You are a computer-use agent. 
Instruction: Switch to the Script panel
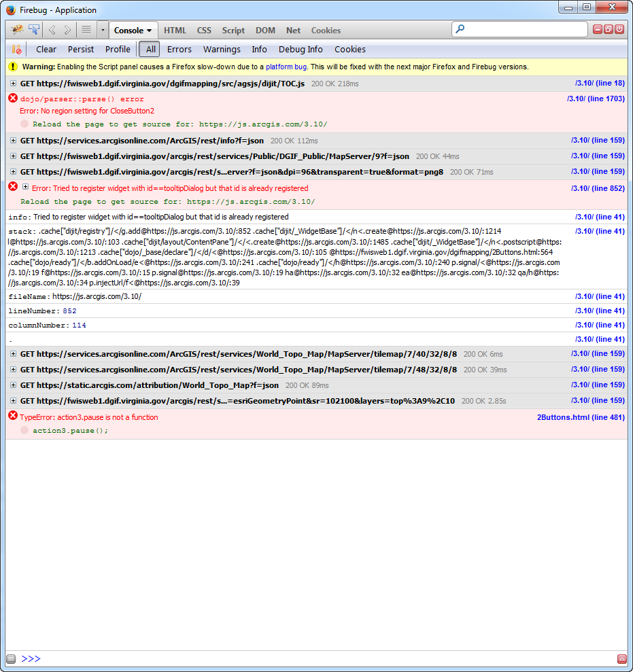(233, 31)
